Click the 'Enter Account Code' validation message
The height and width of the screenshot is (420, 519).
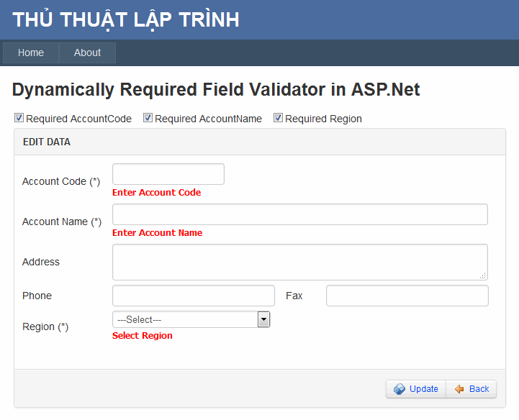[x=156, y=193]
